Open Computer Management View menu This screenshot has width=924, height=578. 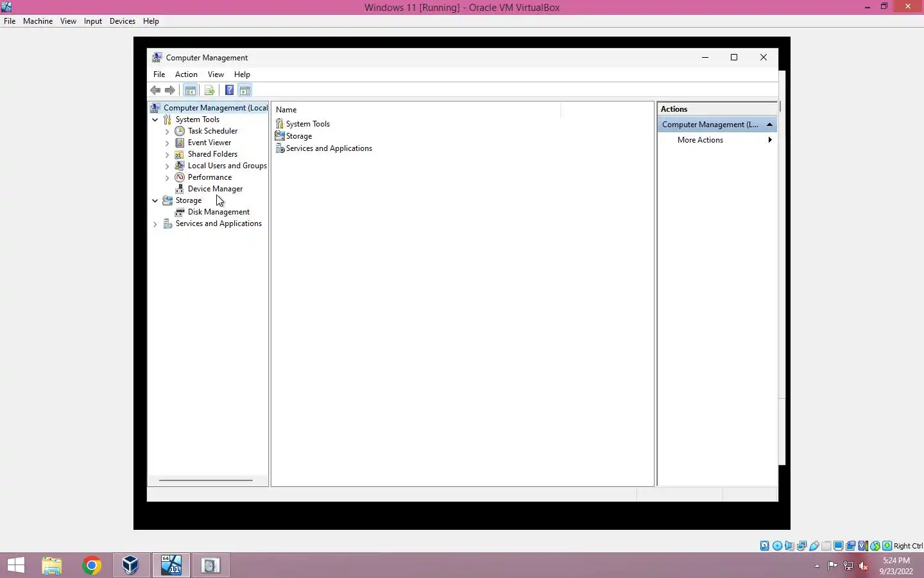216,74
